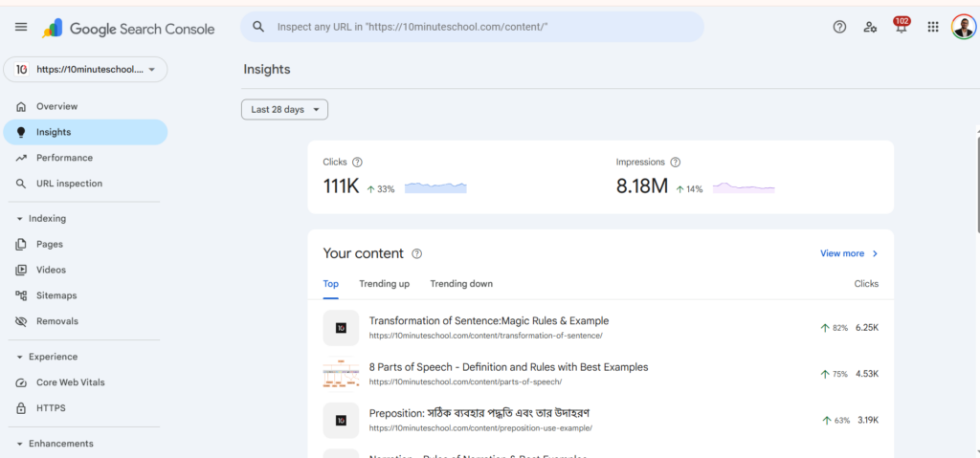The height and width of the screenshot is (458, 980).
Task: Click the help icon beside Your content
Action: coord(417,253)
